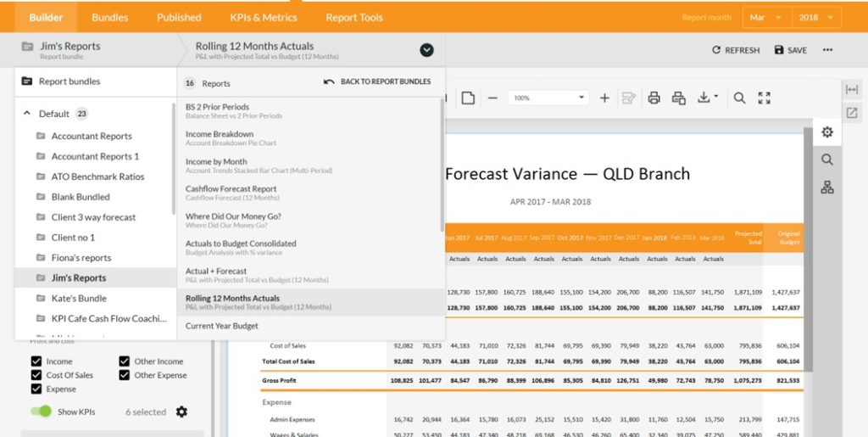Select KPI Cafe Cash Flow Coaching folder
This screenshot has height=437, width=868.
click(95, 318)
